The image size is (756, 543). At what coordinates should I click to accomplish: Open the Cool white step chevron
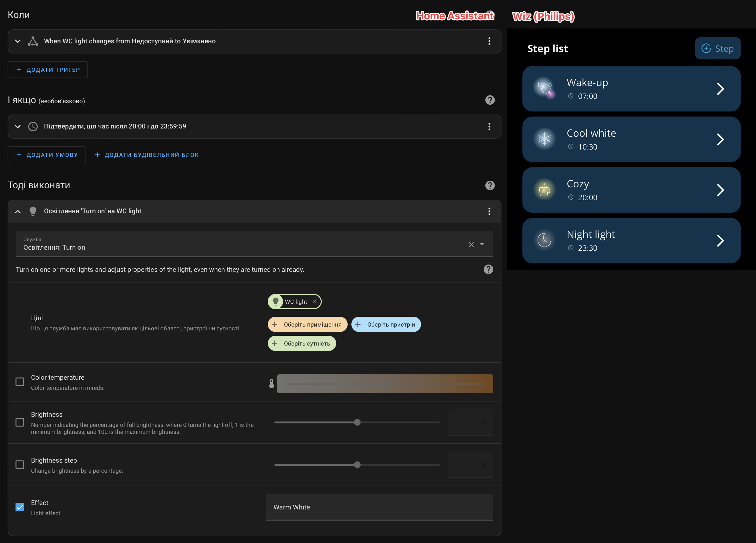point(720,139)
